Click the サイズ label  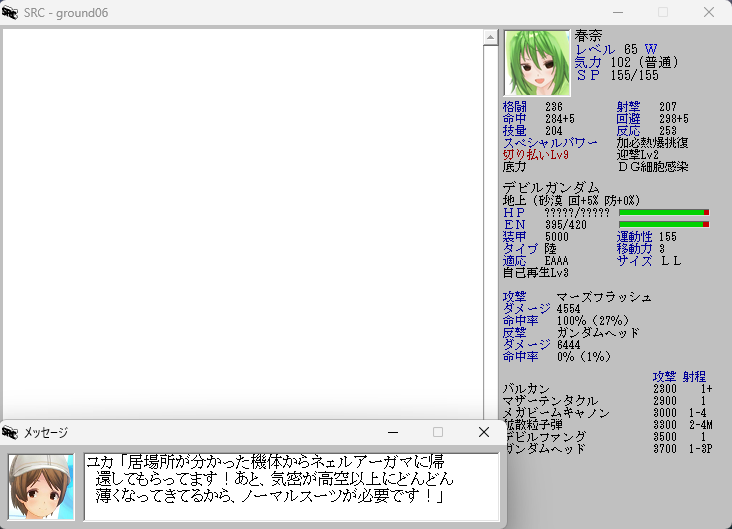click(x=634, y=261)
